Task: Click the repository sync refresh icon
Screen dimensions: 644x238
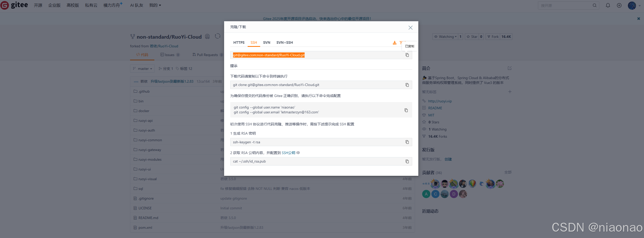Action: [217, 36]
